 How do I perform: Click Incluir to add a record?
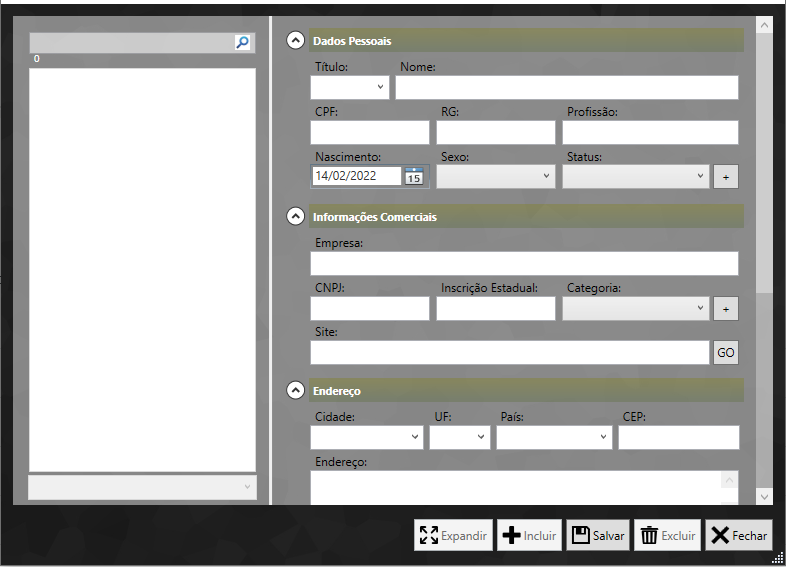(529, 536)
